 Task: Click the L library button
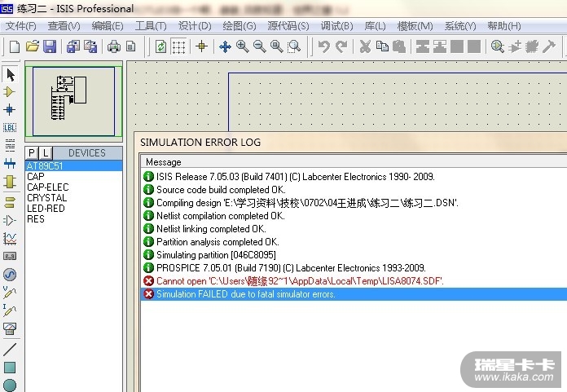(46, 153)
